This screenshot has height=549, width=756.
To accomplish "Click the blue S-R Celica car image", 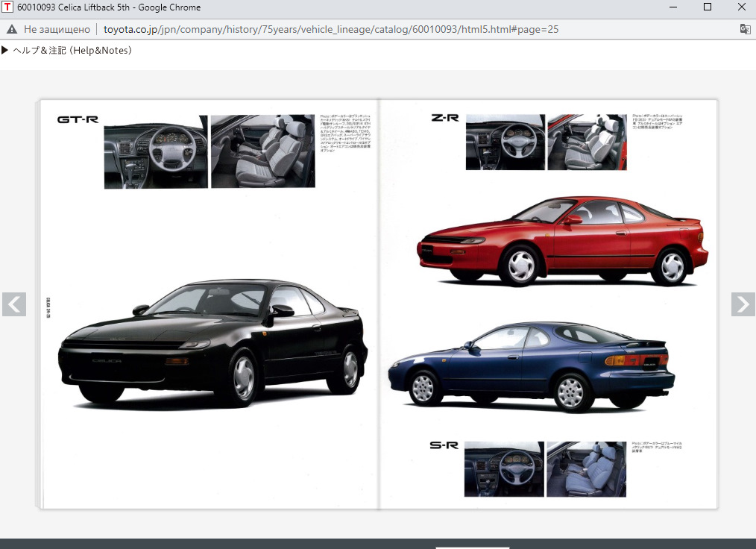I will (532, 367).
